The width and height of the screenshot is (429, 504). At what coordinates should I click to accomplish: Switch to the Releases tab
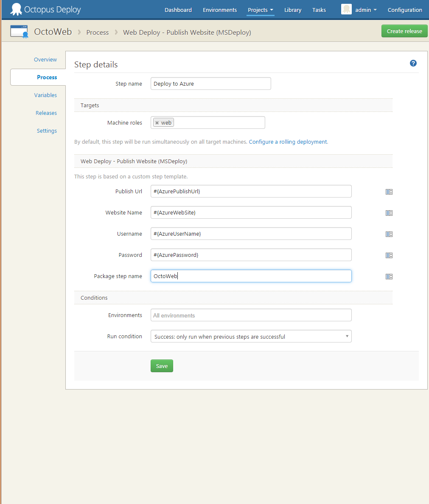(46, 113)
